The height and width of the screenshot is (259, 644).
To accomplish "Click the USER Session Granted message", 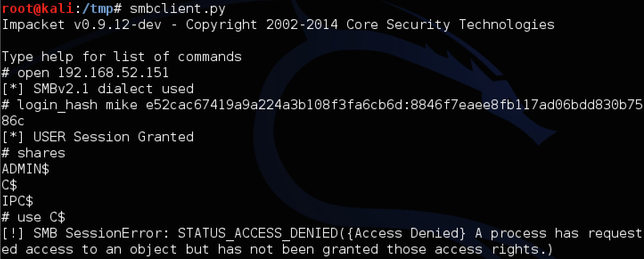I will point(98,137).
